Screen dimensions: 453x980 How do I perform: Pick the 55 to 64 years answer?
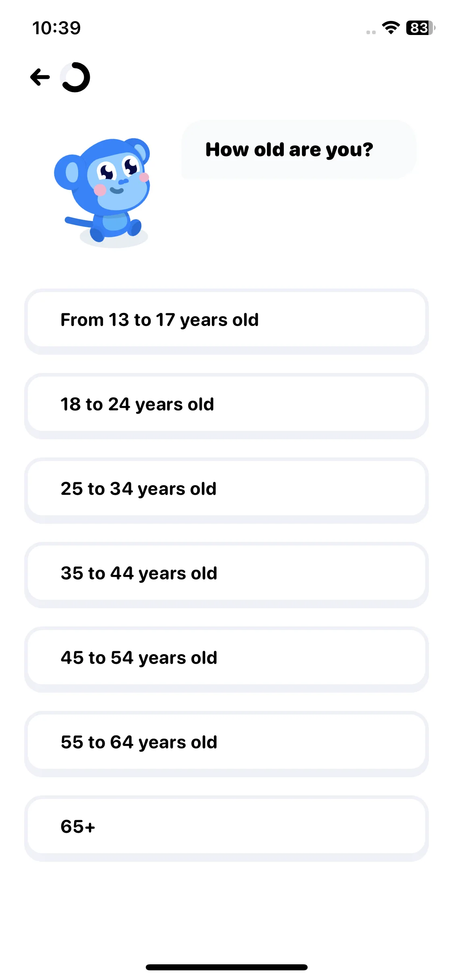(226, 743)
